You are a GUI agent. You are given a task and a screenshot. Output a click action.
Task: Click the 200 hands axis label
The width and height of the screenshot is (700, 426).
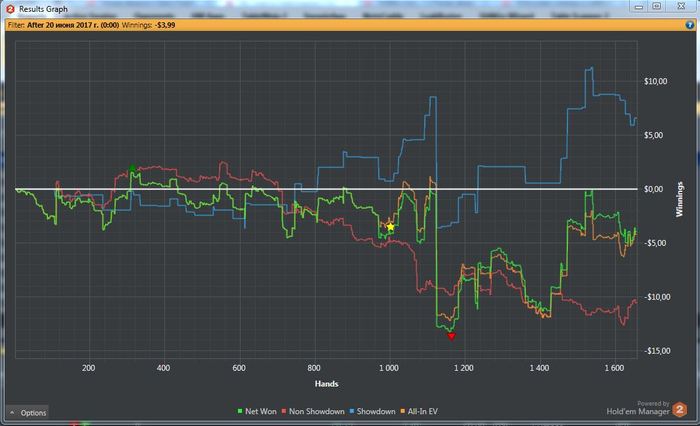click(88, 368)
